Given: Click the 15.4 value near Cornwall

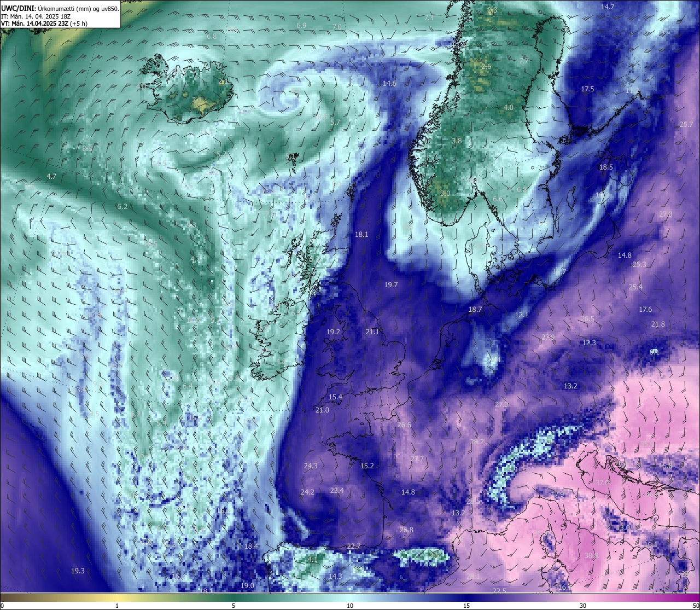Looking at the screenshot, I should [335, 397].
